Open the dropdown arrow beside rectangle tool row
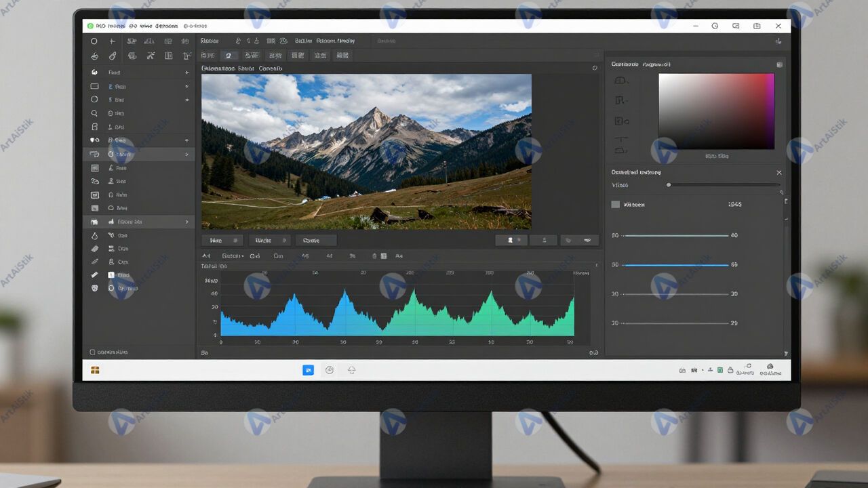The height and width of the screenshot is (488, 868). pyautogui.click(x=186, y=87)
